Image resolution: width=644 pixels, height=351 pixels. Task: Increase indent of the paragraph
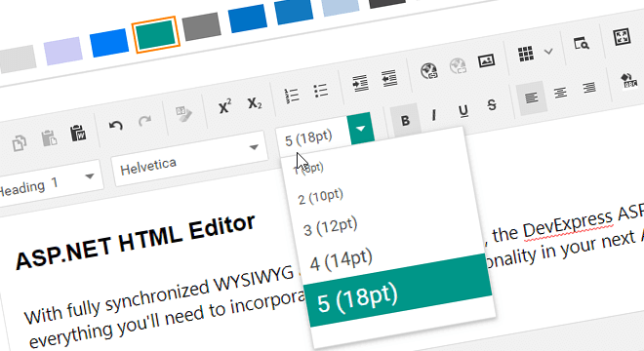click(360, 83)
